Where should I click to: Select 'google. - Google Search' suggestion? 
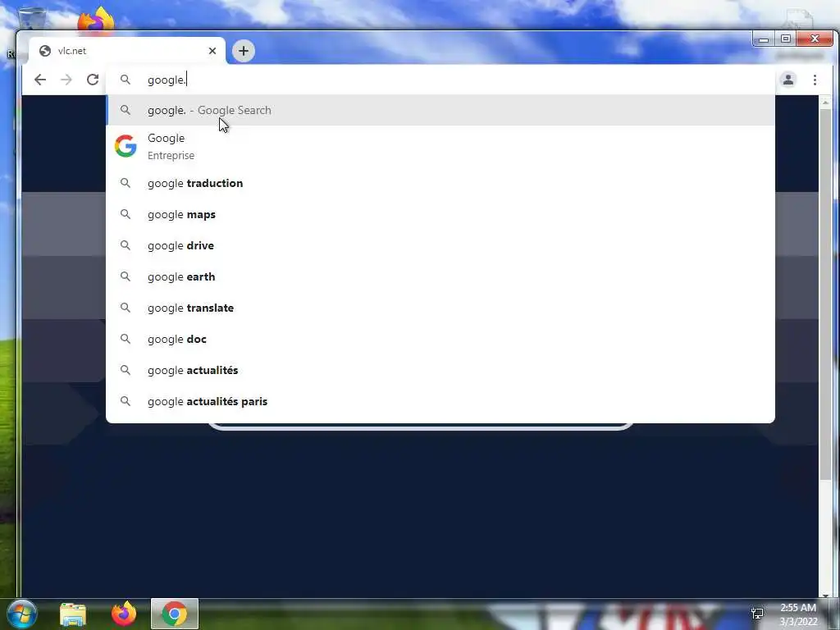tap(441, 111)
